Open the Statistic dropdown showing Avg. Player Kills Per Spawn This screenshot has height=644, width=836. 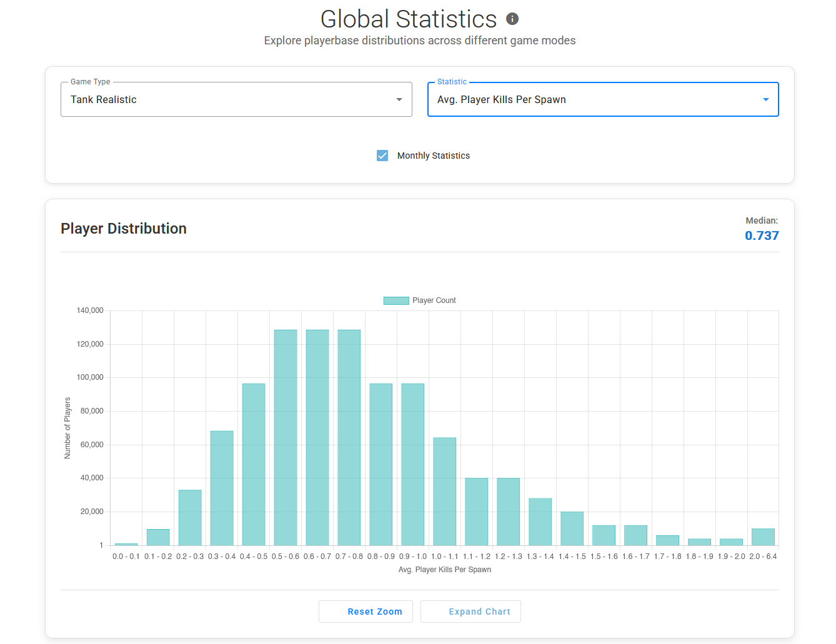click(603, 99)
